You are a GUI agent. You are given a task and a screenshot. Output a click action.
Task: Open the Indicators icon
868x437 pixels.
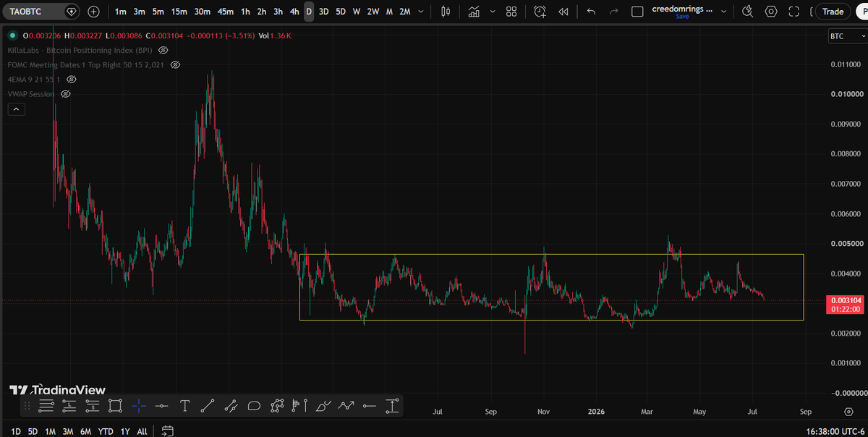pyautogui.click(x=474, y=12)
